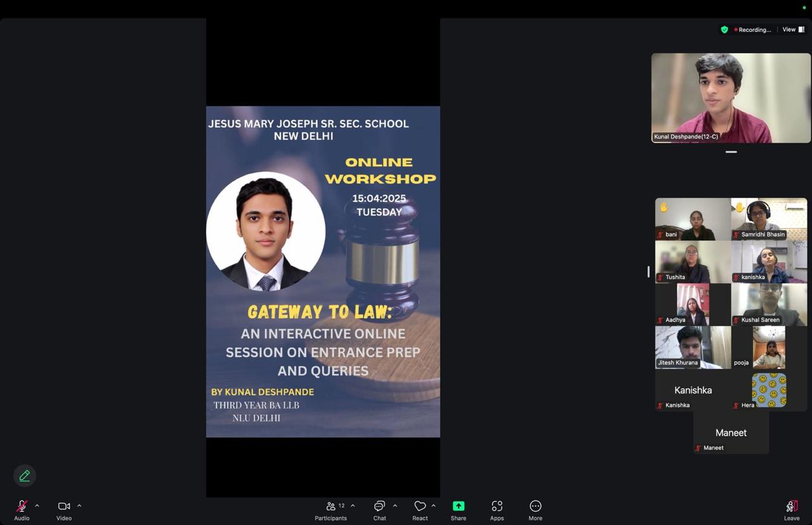
Task: Click the Recording indicator
Action: click(x=753, y=30)
